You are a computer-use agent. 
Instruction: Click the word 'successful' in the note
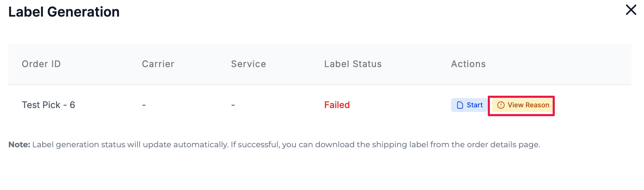258,144
